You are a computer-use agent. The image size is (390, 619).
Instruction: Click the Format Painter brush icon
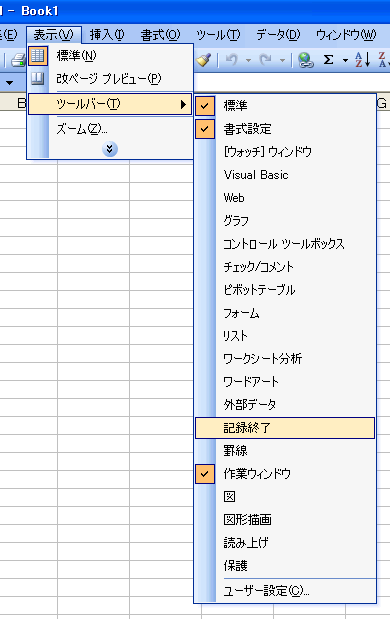coord(203,60)
